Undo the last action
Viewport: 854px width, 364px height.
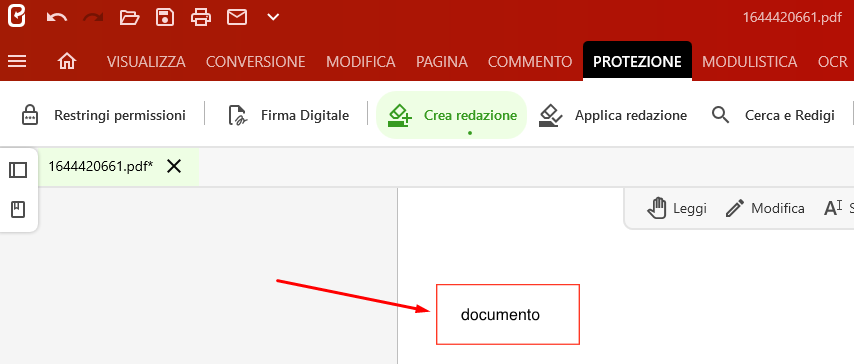coord(57,17)
